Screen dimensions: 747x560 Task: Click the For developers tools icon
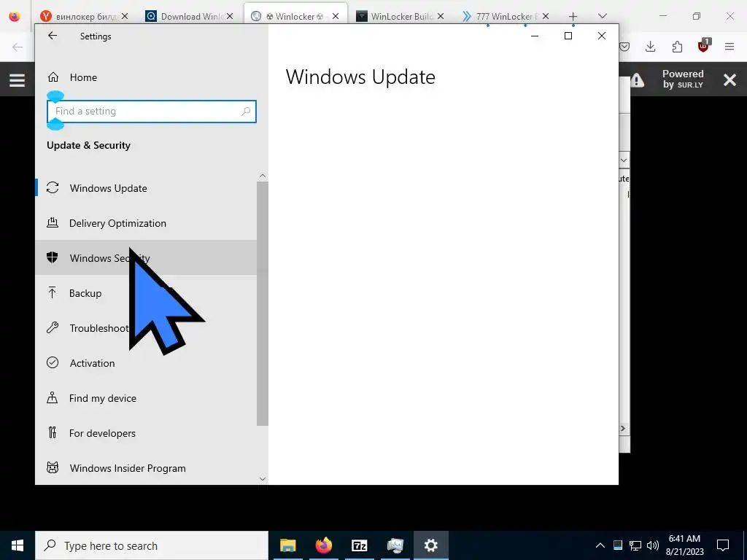(53, 432)
